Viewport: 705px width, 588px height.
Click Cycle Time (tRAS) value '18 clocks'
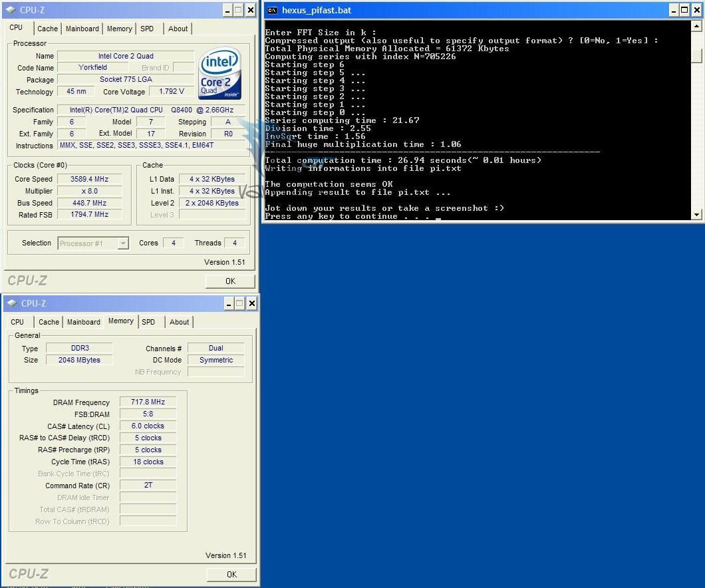click(x=148, y=462)
